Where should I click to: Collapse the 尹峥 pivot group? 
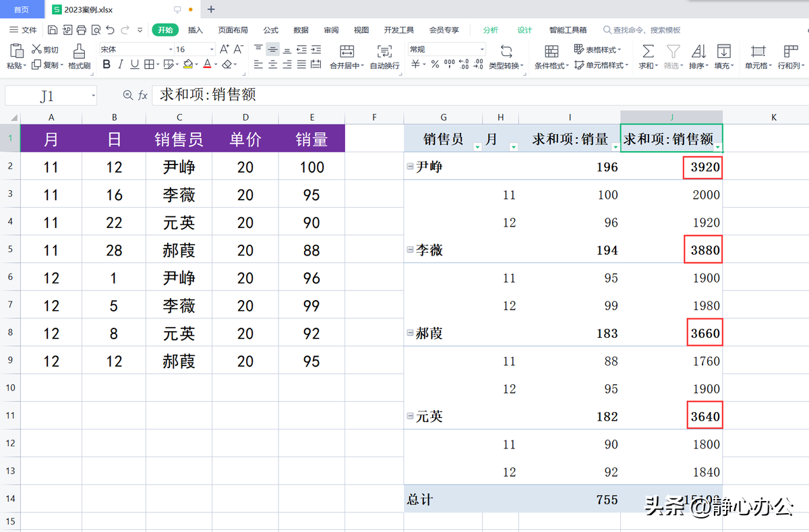click(x=410, y=167)
